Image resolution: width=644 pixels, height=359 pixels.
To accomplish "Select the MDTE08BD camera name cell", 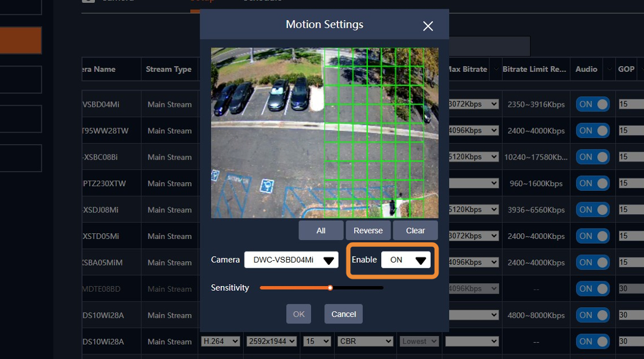I will tap(112, 289).
